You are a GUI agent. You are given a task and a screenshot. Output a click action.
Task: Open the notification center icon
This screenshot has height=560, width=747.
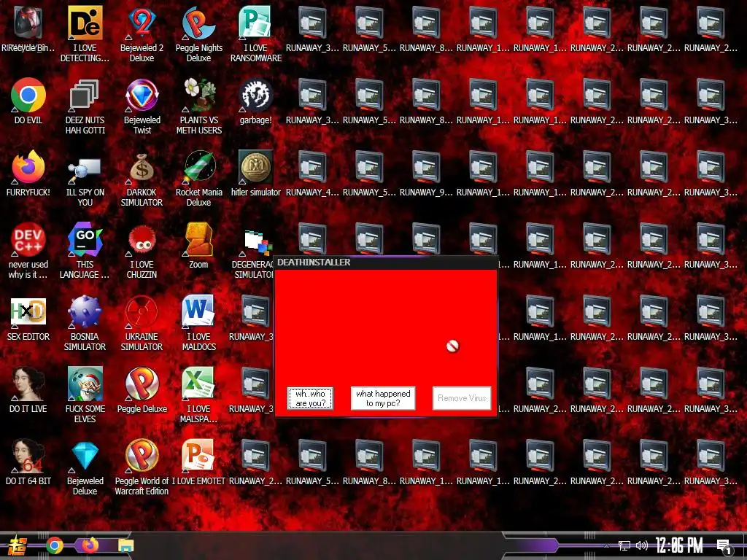pyautogui.click(x=724, y=545)
